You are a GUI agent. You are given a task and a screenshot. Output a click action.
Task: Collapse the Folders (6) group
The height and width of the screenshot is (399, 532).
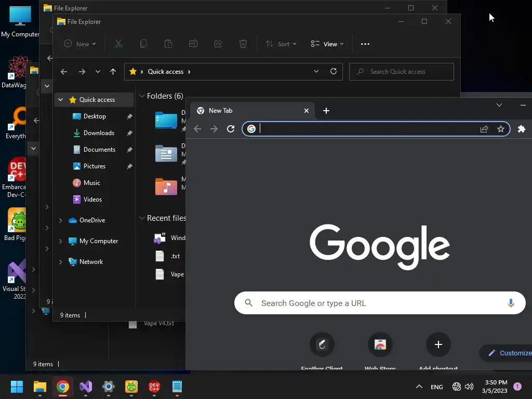[142, 96]
